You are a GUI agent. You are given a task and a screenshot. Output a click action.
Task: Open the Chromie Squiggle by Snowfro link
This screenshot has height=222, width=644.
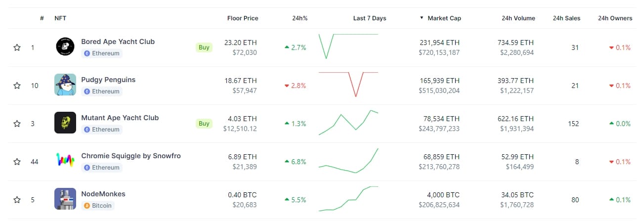pos(131,156)
